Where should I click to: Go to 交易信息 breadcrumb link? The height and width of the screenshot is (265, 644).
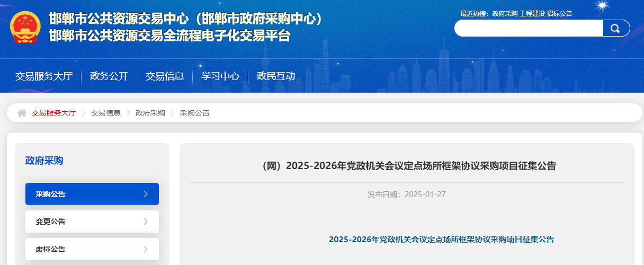(106, 113)
